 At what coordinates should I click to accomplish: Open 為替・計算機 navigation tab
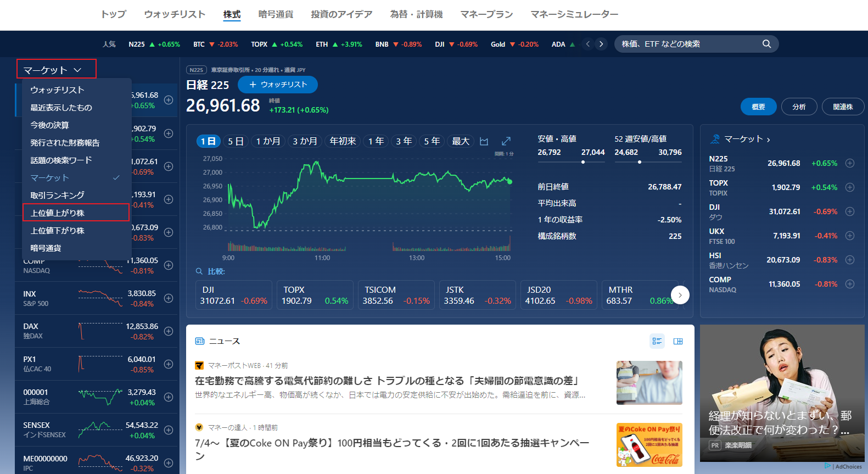click(416, 14)
